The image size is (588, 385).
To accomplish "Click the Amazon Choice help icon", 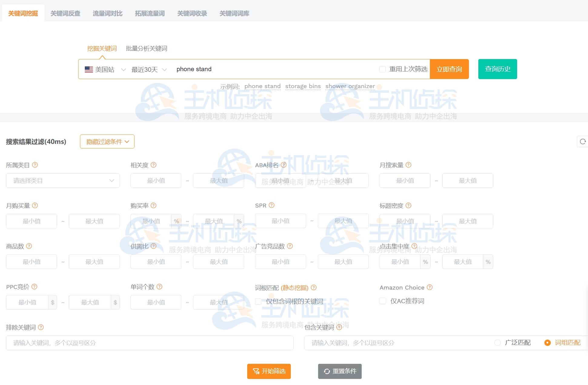I will click(430, 287).
